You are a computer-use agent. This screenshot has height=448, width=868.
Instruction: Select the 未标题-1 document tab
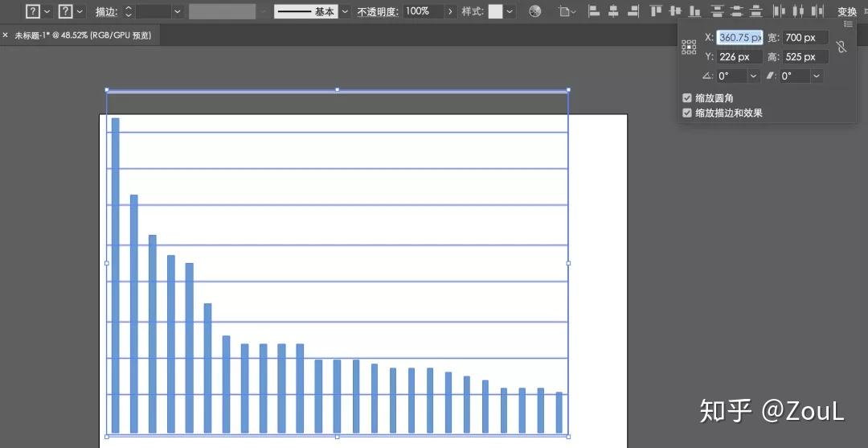pyautogui.click(x=83, y=35)
